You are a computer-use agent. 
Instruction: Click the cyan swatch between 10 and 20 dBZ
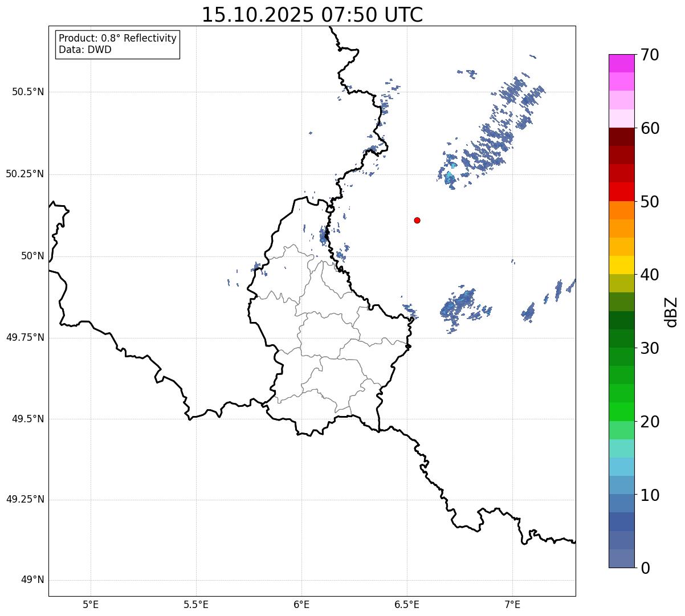pos(621,467)
